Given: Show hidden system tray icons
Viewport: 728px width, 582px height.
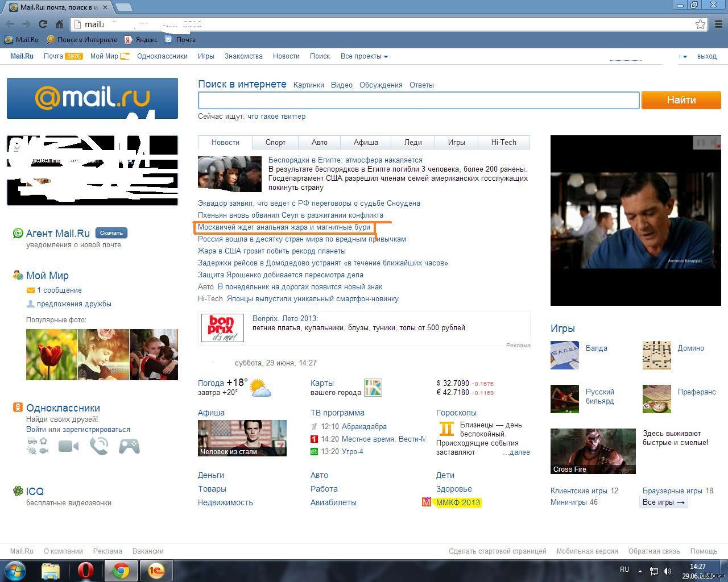Looking at the screenshot, I should click(x=640, y=571).
